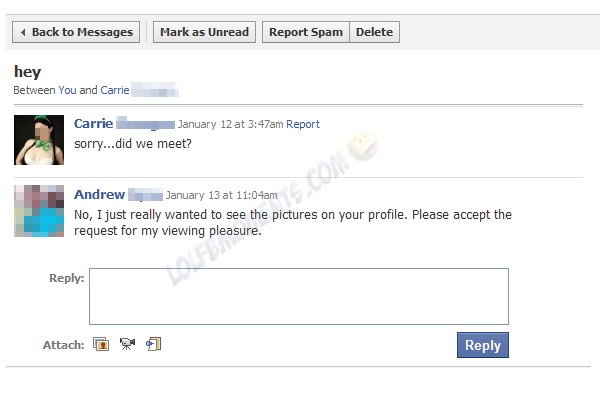Click inside the Reply text box
The width and height of the screenshot is (600, 400).
point(298,296)
